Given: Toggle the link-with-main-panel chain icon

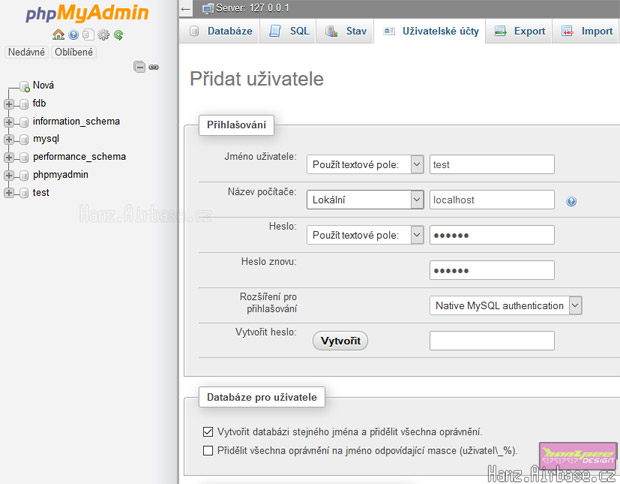Looking at the screenshot, I should coord(153,67).
